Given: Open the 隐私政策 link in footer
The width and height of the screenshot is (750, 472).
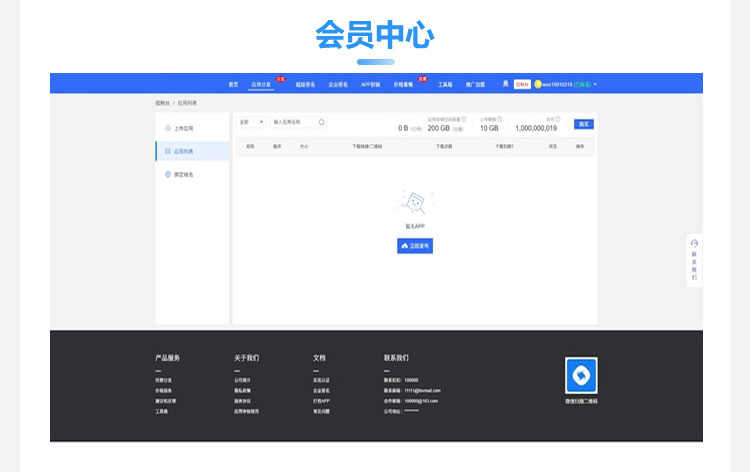Looking at the screenshot, I should pos(242,391).
